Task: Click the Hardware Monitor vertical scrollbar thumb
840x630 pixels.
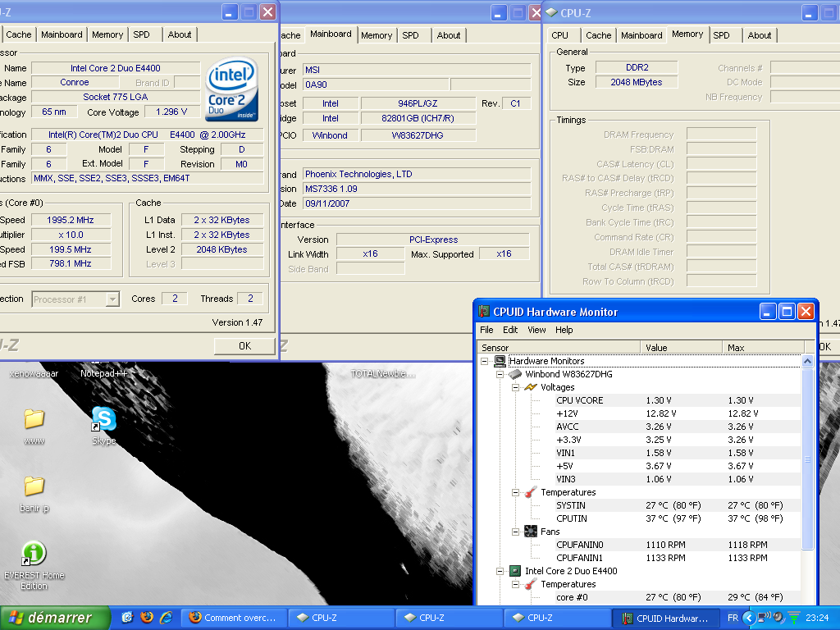Action: [807, 459]
